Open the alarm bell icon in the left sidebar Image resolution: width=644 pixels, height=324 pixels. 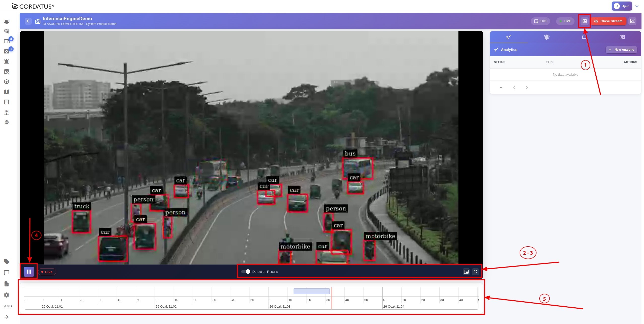pyautogui.click(x=7, y=62)
